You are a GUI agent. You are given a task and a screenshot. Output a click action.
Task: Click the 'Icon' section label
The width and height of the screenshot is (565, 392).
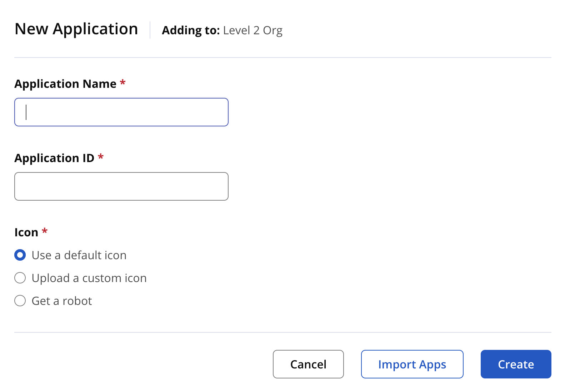pyautogui.click(x=26, y=232)
